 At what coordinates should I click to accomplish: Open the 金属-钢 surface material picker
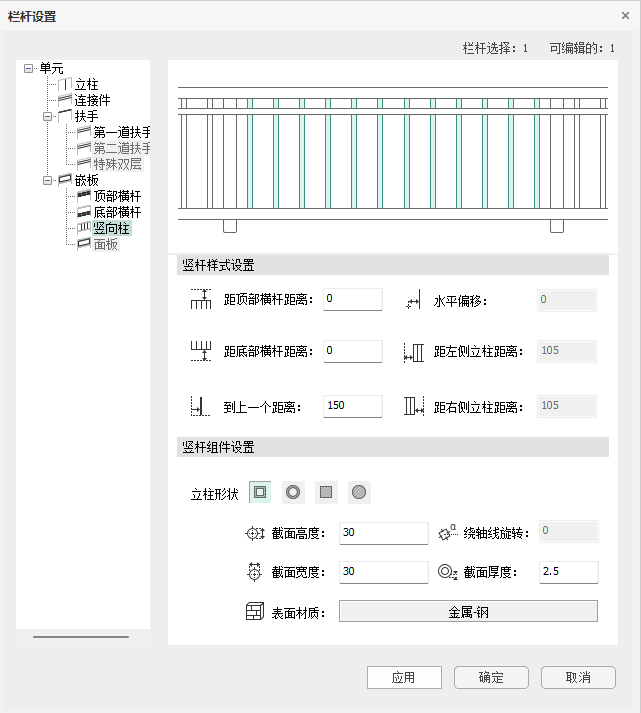(468, 611)
